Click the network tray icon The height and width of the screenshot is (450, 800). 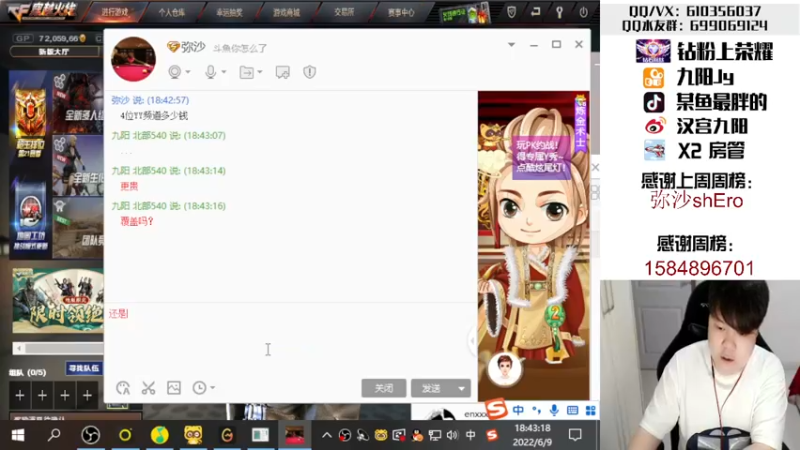435,435
